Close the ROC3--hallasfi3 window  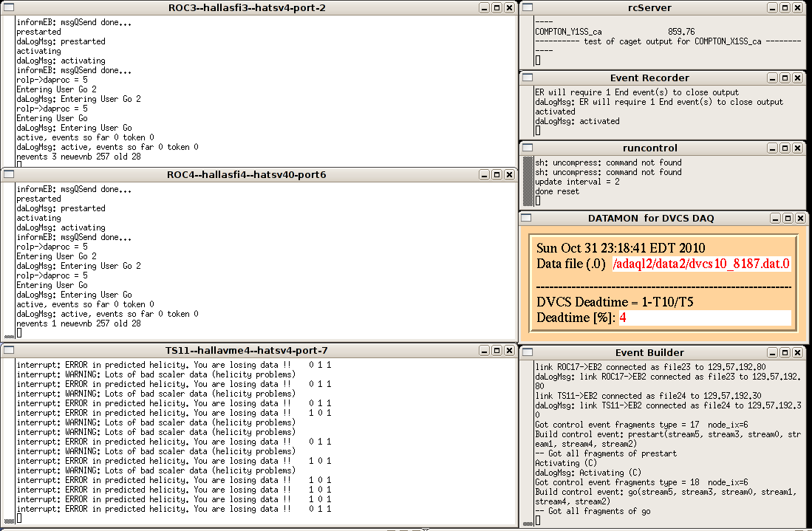coord(509,8)
